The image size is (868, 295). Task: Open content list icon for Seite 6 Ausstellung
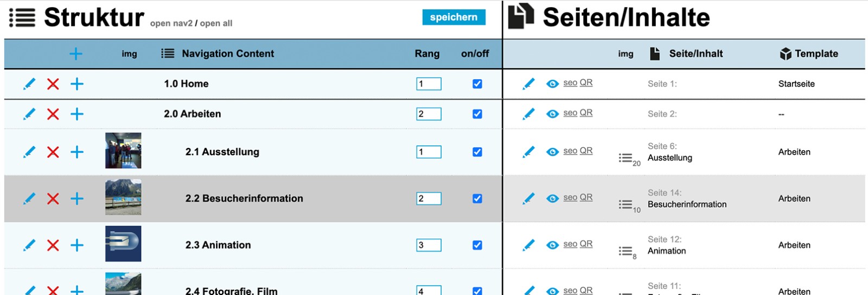[626, 158]
